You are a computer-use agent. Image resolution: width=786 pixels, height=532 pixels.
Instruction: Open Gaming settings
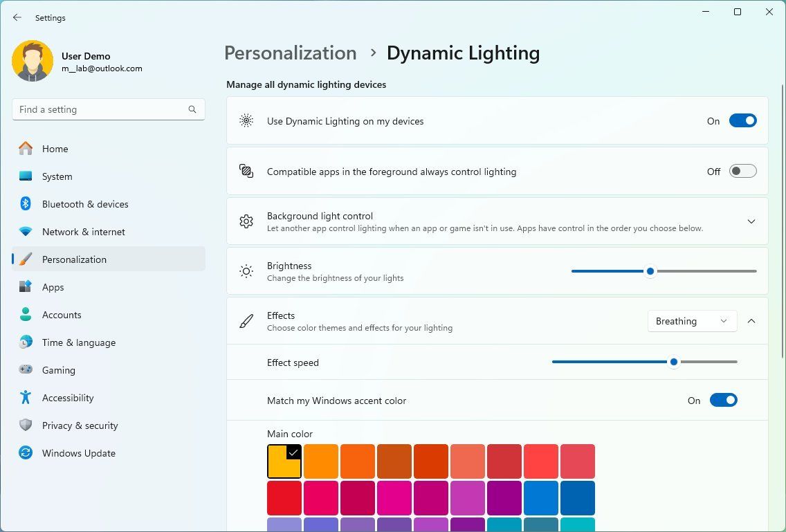(59, 370)
